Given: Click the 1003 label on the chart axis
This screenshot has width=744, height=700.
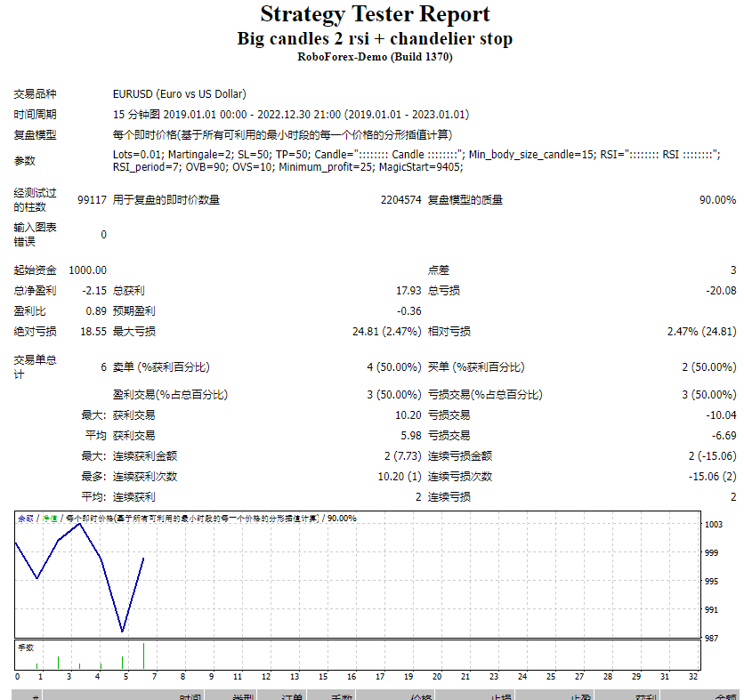Looking at the screenshot, I should click(x=714, y=524).
